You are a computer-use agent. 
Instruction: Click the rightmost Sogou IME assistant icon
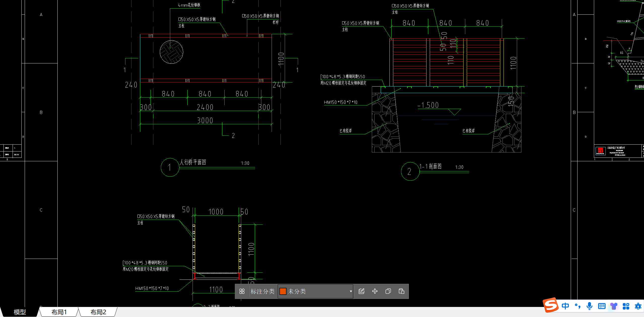pyautogui.click(x=638, y=306)
